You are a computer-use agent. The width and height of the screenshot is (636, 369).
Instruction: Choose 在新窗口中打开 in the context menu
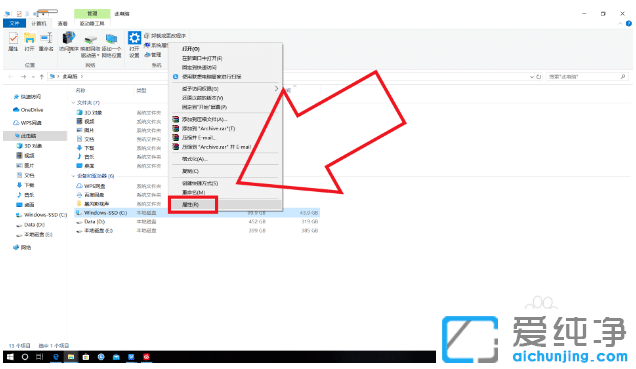(225, 58)
